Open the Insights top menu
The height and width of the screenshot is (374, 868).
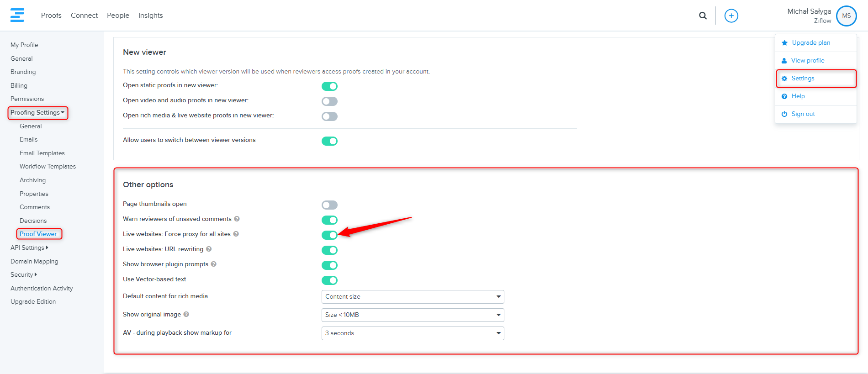pyautogui.click(x=150, y=16)
